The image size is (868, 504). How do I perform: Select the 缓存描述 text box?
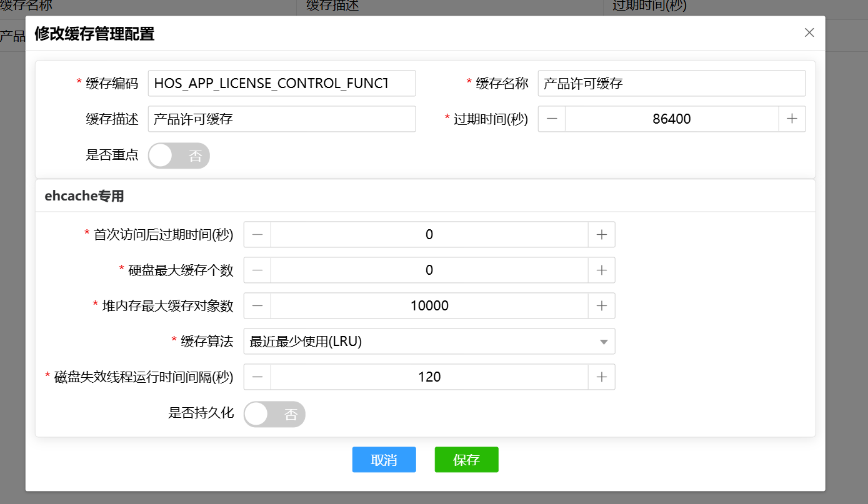281,119
